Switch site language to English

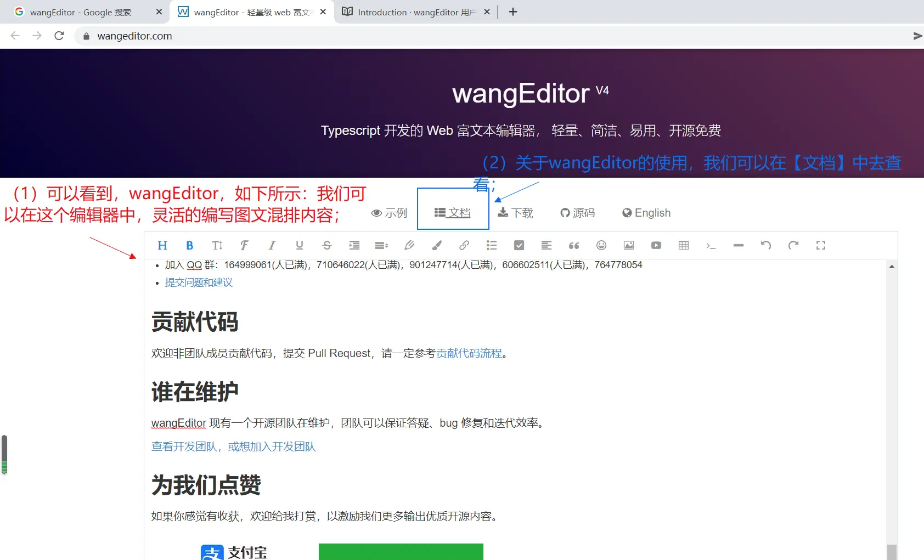pyautogui.click(x=646, y=213)
